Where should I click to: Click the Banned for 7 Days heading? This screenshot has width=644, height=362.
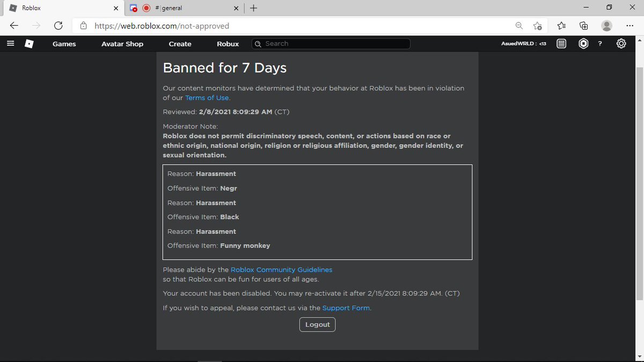coord(225,68)
